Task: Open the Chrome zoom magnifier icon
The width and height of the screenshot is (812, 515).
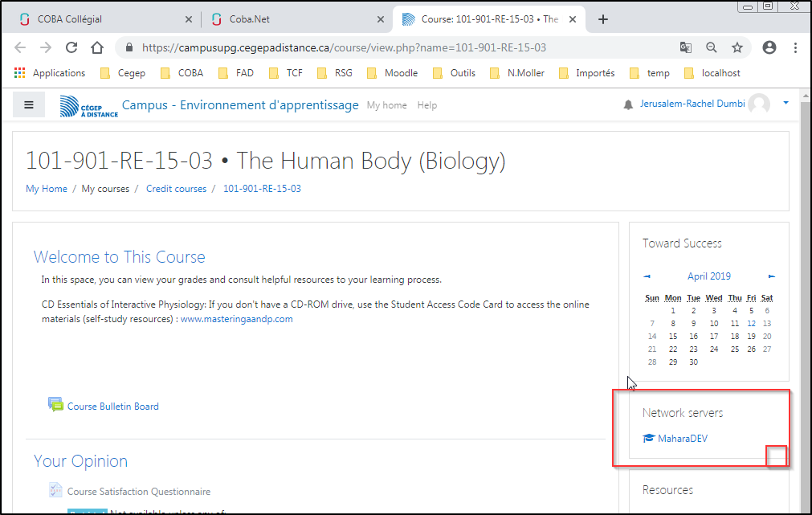Action: pos(712,47)
